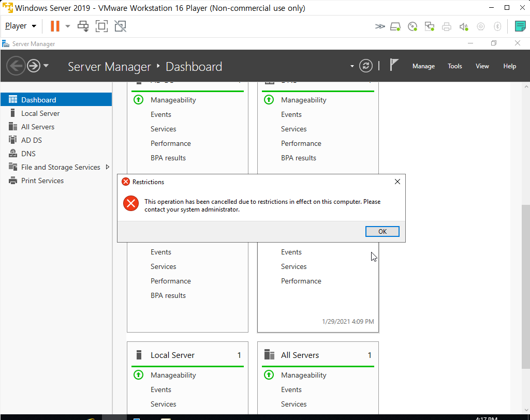Open the Notifications flag

[x=394, y=65]
